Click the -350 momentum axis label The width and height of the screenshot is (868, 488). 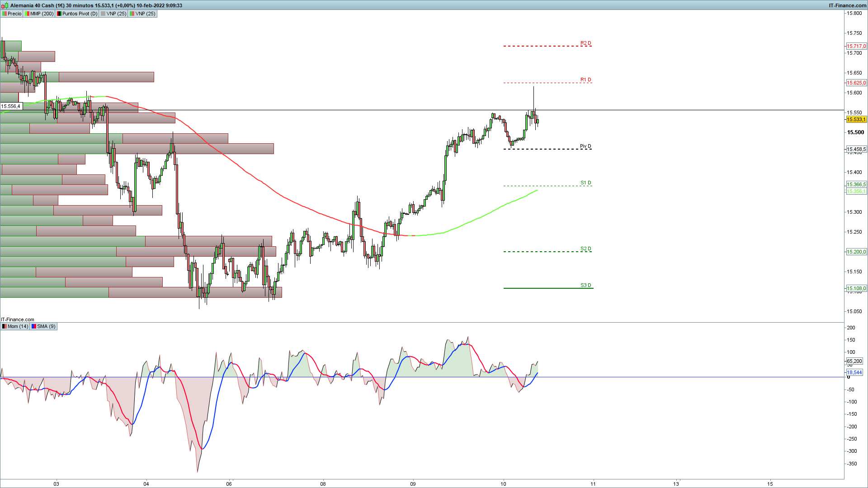pos(852,464)
